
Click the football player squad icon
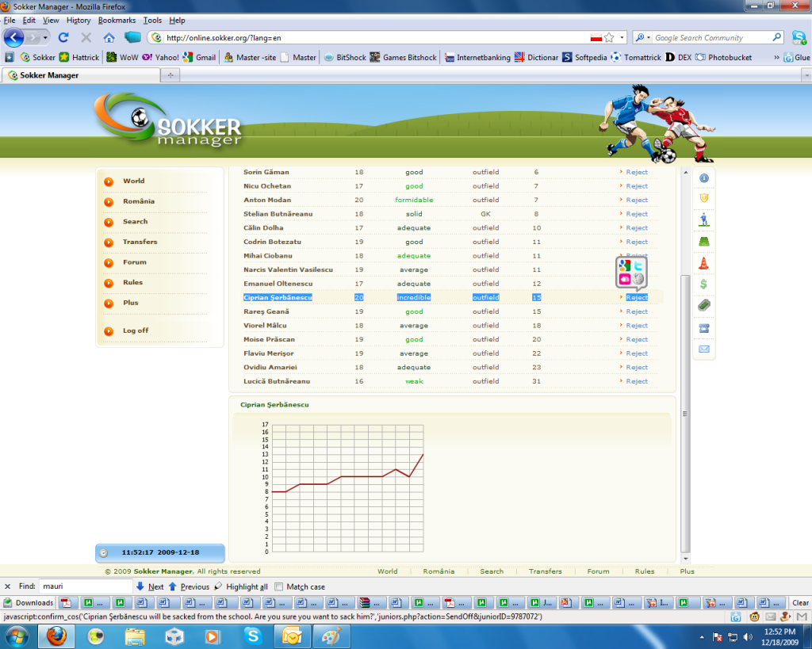click(x=703, y=220)
